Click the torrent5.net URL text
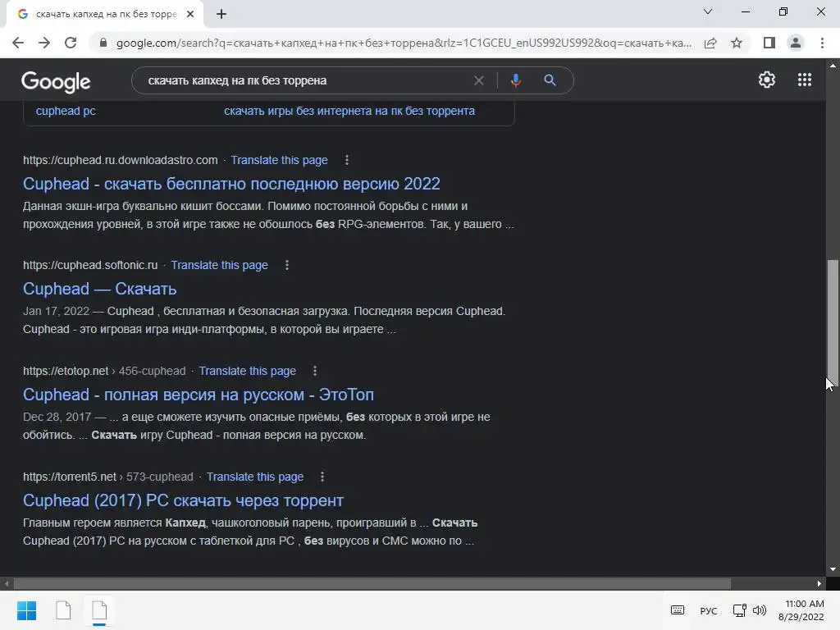840x630 pixels. pos(70,477)
